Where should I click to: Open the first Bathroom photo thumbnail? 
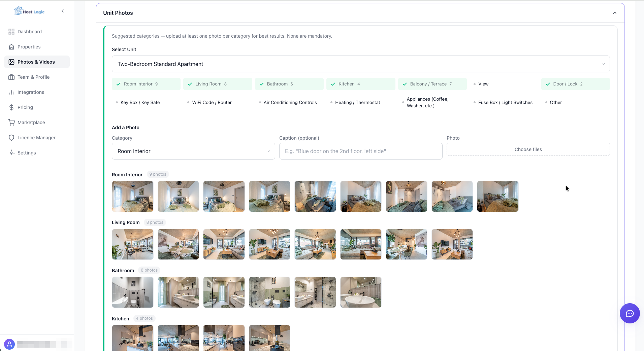tap(133, 292)
